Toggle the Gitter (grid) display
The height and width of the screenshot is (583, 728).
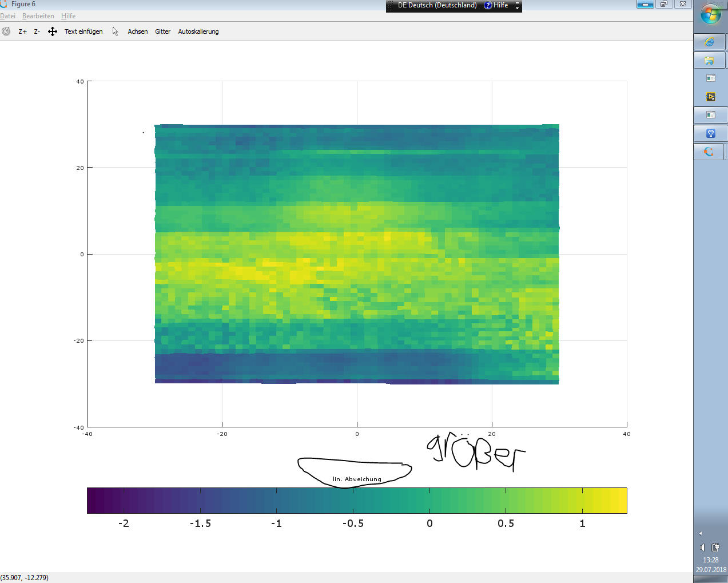(162, 31)
